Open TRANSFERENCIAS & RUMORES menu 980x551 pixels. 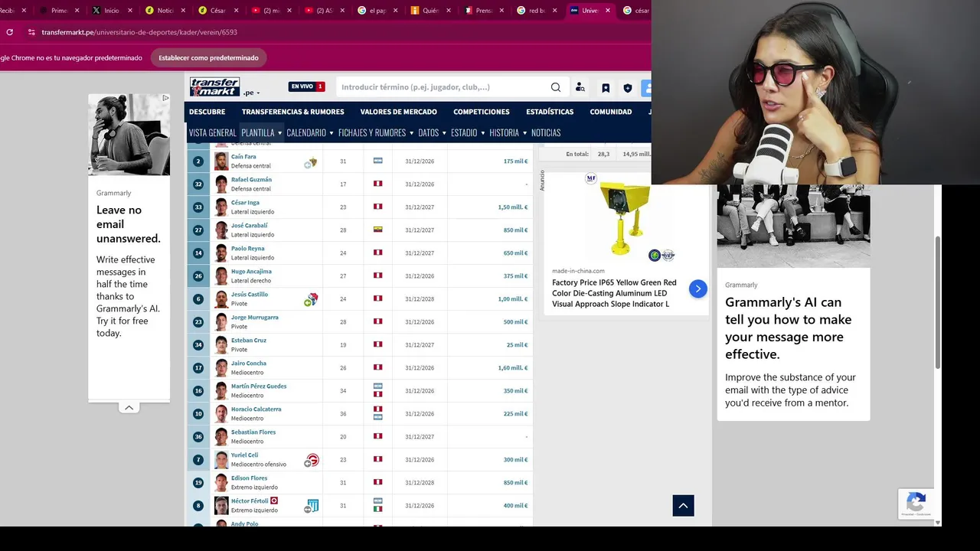pos(292,112)
